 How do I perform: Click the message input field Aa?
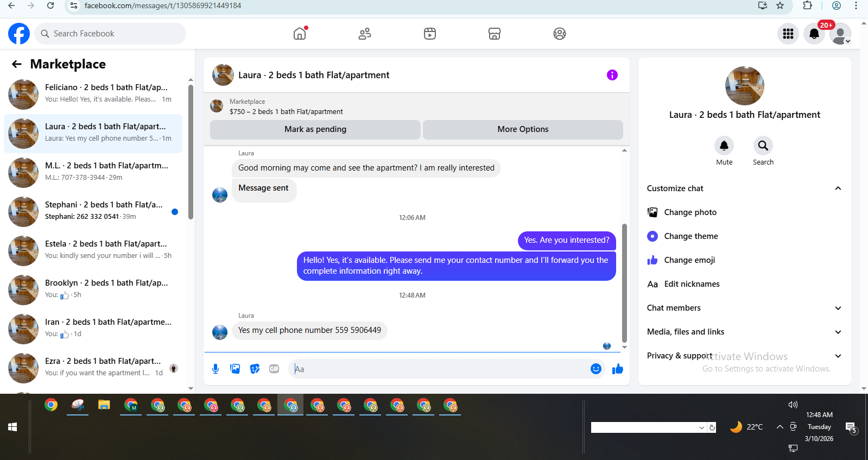(x=440, y=369)
